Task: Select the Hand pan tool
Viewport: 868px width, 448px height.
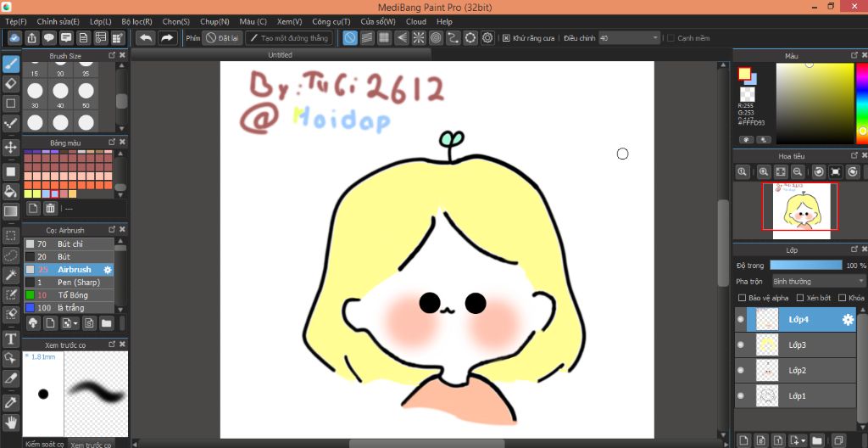Action: 10,422
